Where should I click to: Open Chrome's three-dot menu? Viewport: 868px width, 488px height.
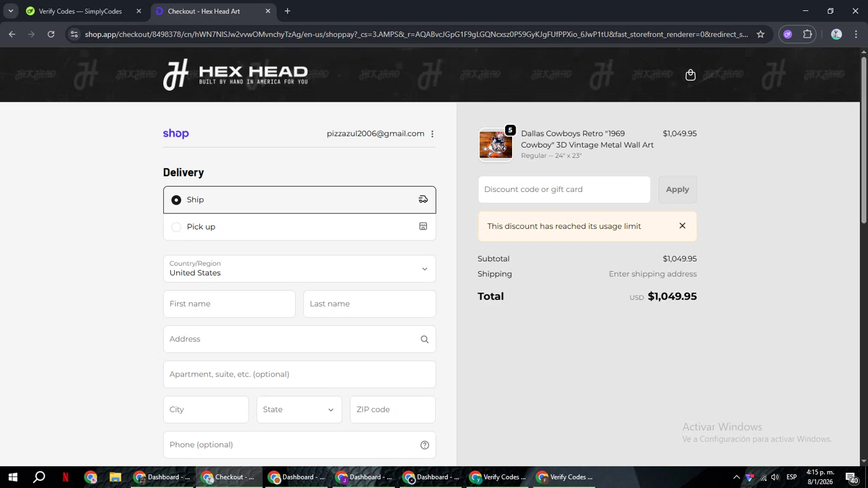point(856,34)
